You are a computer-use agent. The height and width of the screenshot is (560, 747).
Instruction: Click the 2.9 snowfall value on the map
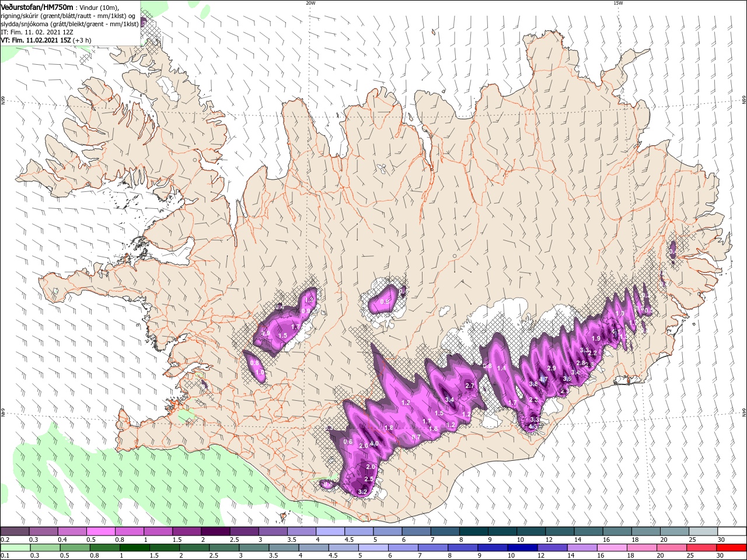551,368
